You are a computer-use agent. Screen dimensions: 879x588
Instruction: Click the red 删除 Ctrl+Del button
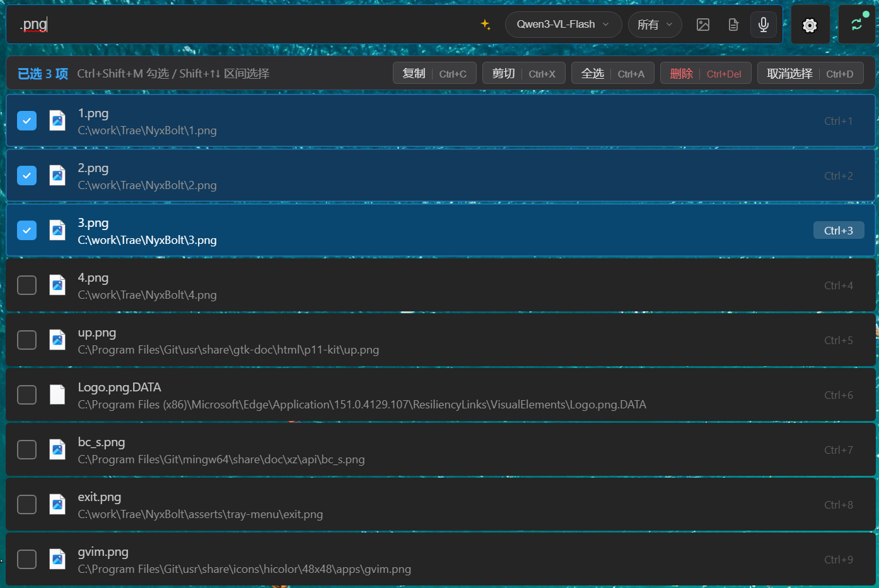pyautogui.click(x=706, y=73)
